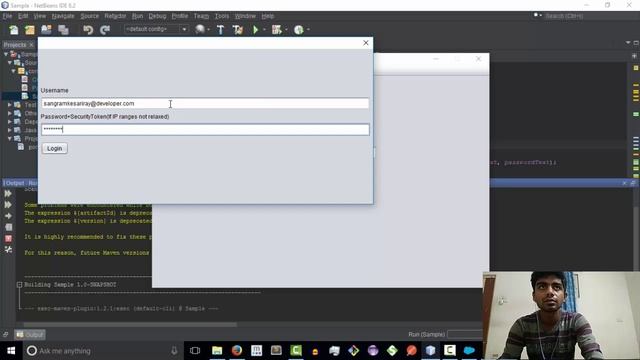Click the Search (Ctrl+I) field
The width and height of the screenshot is (640, 360).
tap(582, 16)
